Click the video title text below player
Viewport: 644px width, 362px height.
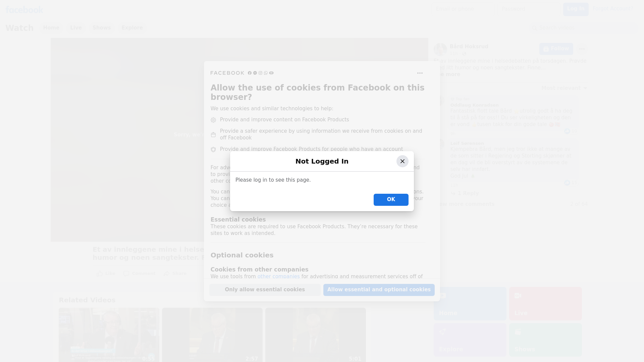coord(148,253)
